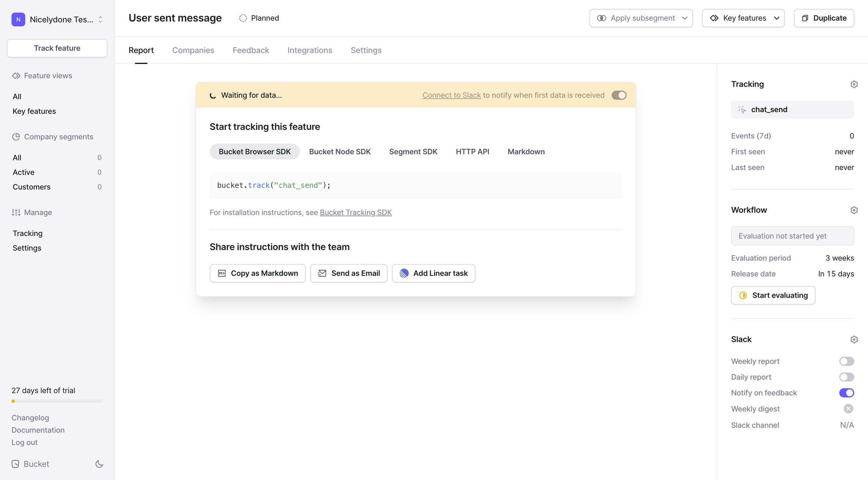Open the Bucket Tracking SDK link
The height and width of the screenshot is (480, 868).
coord(356,213)
